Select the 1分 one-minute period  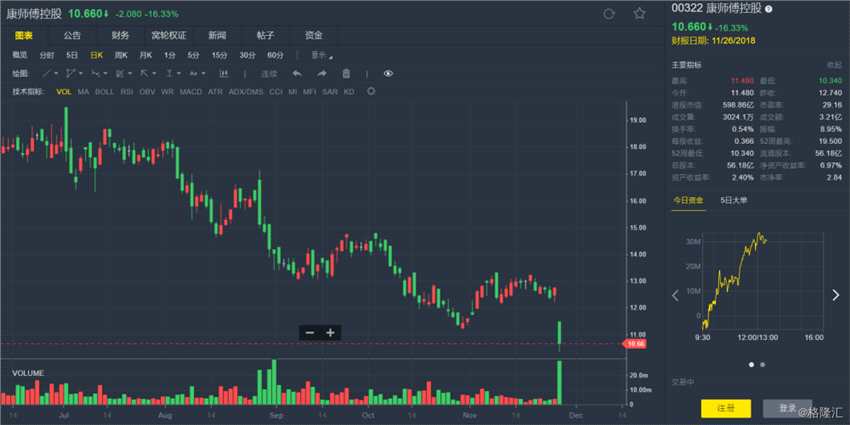170,55
